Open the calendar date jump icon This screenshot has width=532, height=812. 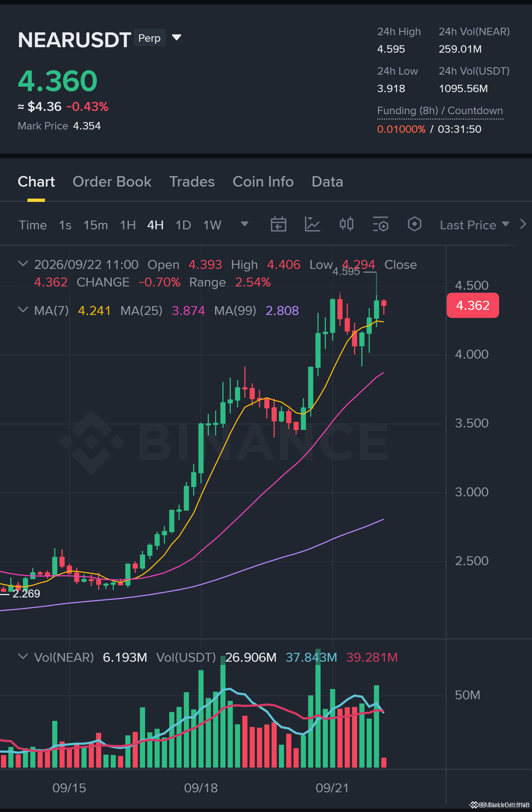click(x=278, y=224)
